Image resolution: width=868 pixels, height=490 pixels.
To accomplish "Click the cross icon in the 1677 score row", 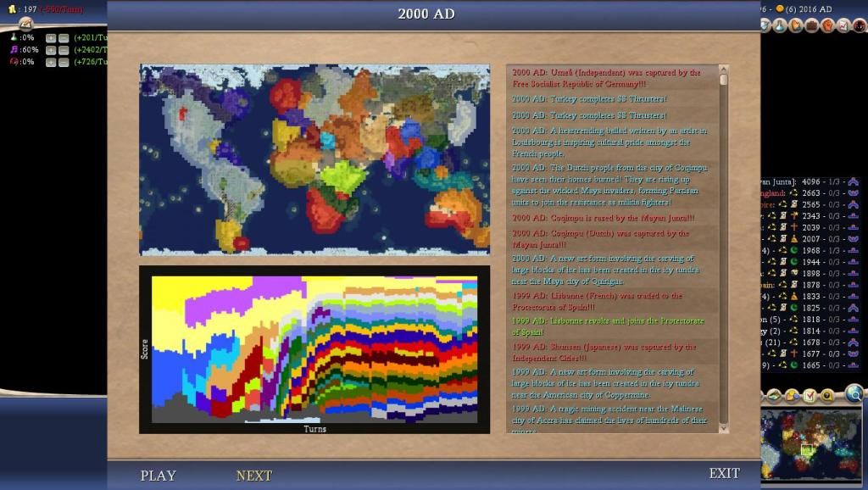I will 793,354.
